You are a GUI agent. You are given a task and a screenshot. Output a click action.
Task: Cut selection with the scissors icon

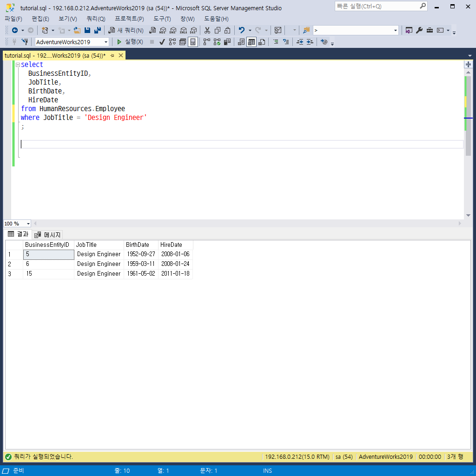(x=207, y=30)
